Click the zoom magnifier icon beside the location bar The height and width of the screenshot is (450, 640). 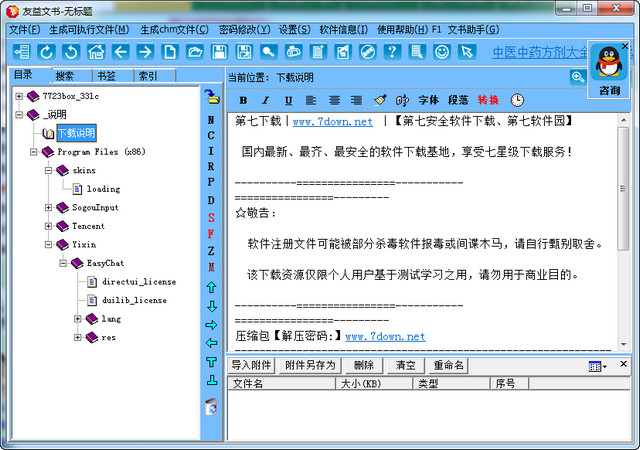578,77
